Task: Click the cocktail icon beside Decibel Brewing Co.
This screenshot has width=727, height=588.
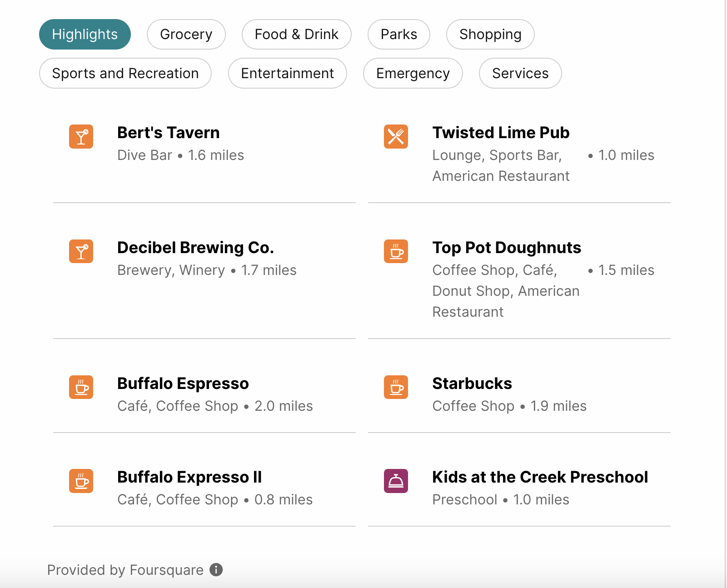Action: (x=81, y=251)
